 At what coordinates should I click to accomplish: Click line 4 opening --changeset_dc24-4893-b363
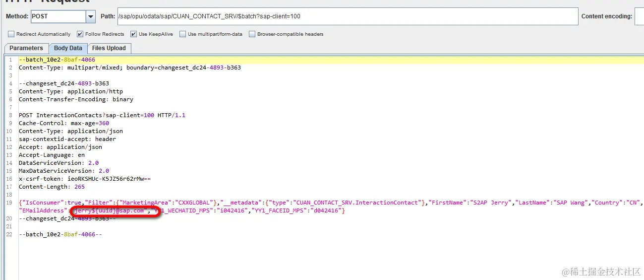[x=64, y=83]
